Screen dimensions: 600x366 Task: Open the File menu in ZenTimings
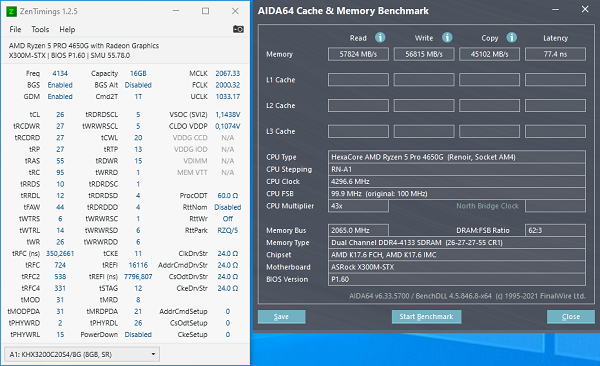[x=15, y=29]
